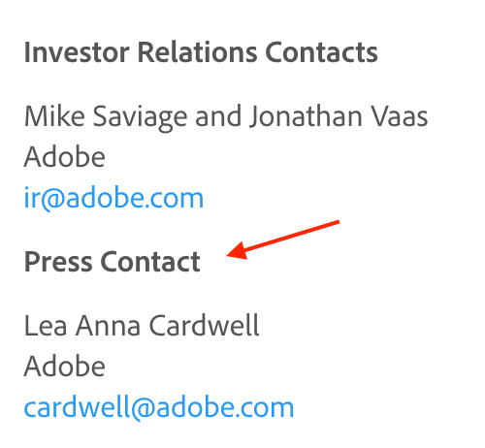Click the surname Cardwell in the gray name line
The height and width of the screenshot is (448, 485).
click(x=204, y=326)
